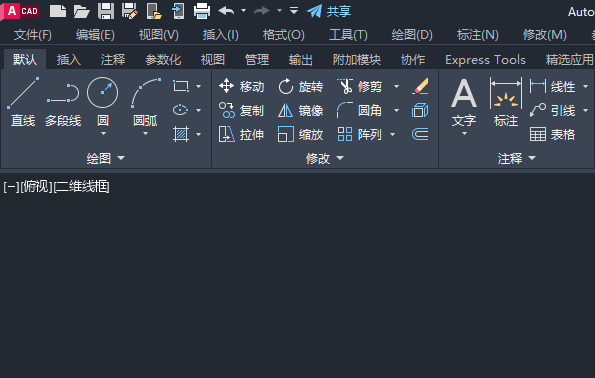The height and width of the screenshot is (378, 595).
Task: Open a file with the folder icon
Action: 82,11
